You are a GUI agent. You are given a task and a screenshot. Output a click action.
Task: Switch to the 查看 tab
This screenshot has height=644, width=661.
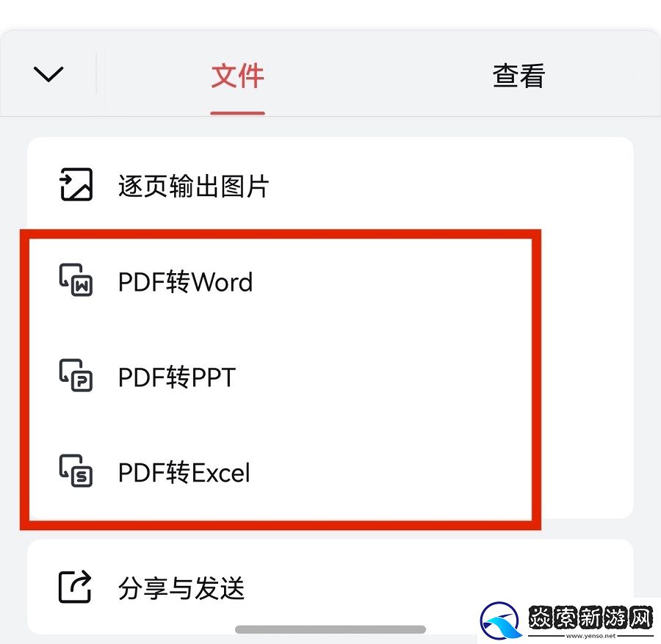pos(519,76)
